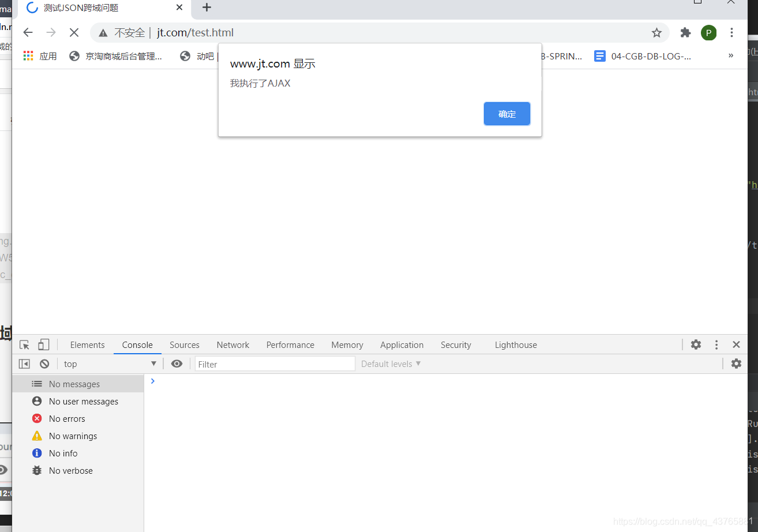Select the No user messages row
The height and width of the screenshot is (532, 758).
point(78,402)
